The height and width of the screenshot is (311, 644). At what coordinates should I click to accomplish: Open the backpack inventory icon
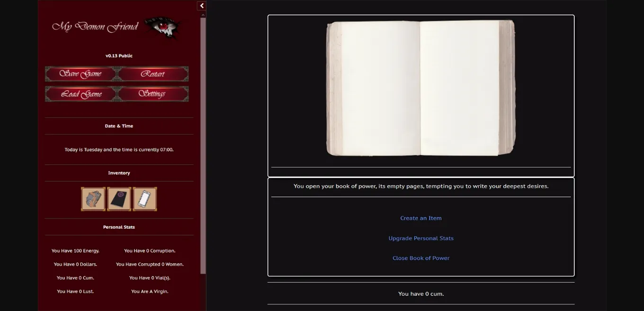(93, 198)
